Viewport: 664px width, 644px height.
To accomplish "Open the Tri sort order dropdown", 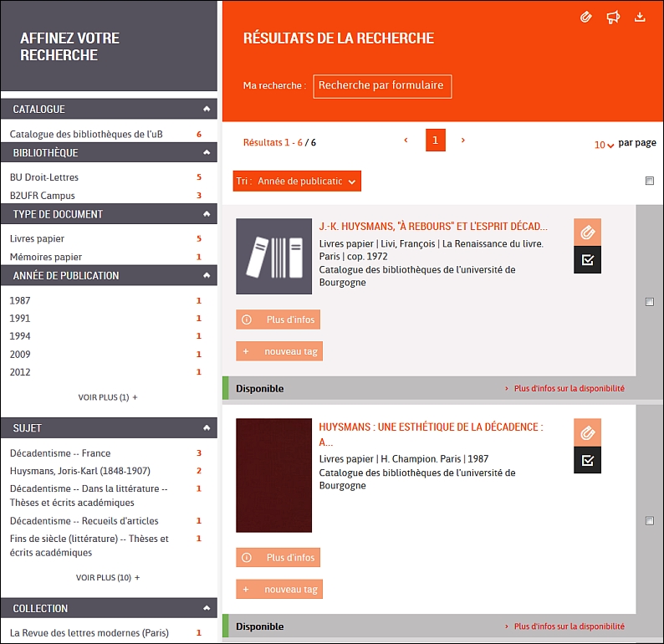I will [x=297, y=181].
